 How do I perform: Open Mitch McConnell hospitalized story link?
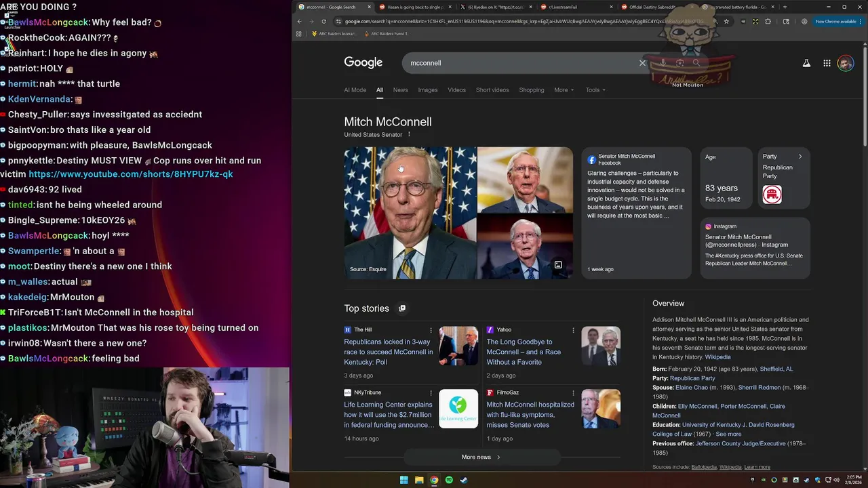pos(530,415)
